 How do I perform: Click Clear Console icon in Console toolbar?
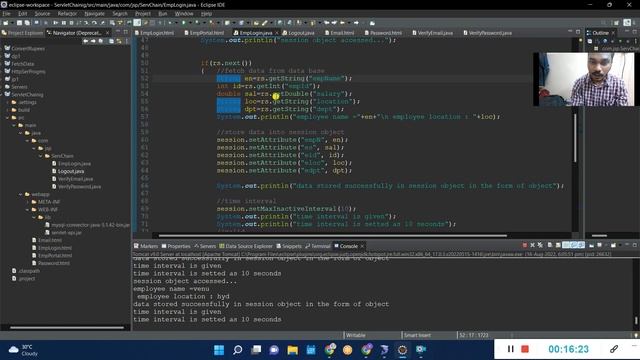click(x=549, y=245)
